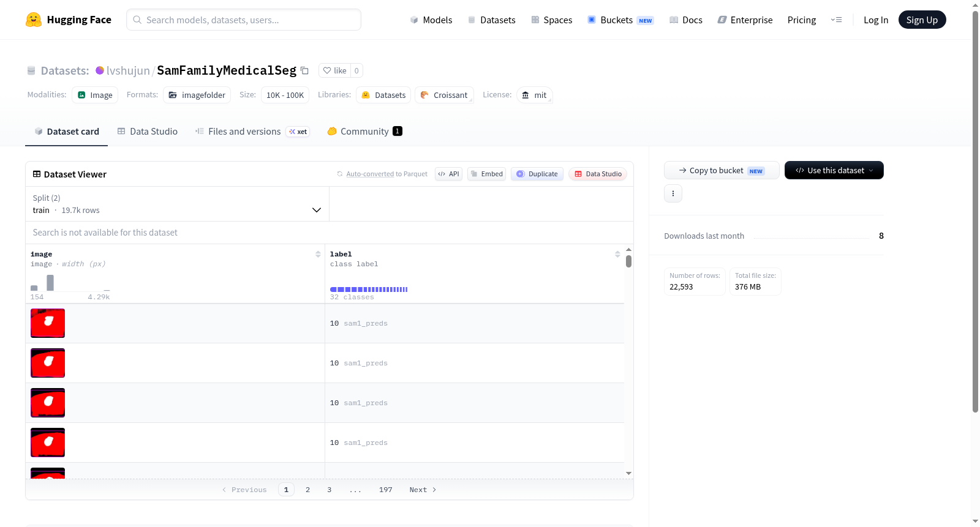The width and height of the screenshot is (980, 527).
Task: Click the "22,593" number of rows value
Action: pyautogui.click(x=681, y=286)
